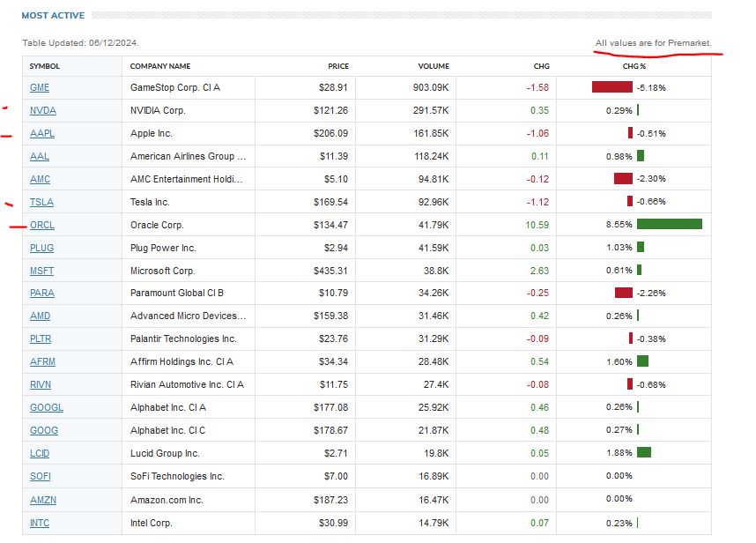Open the PLTR symbol link
Image resolution: width=756 pixels, height=543 pixels.
click(41, 338)
